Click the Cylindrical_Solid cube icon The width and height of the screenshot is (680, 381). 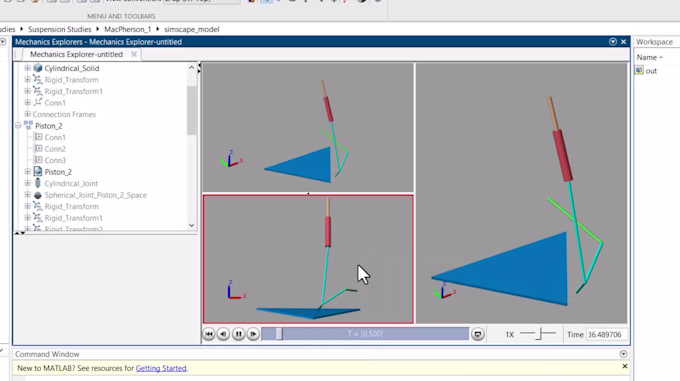pos(38,68)
